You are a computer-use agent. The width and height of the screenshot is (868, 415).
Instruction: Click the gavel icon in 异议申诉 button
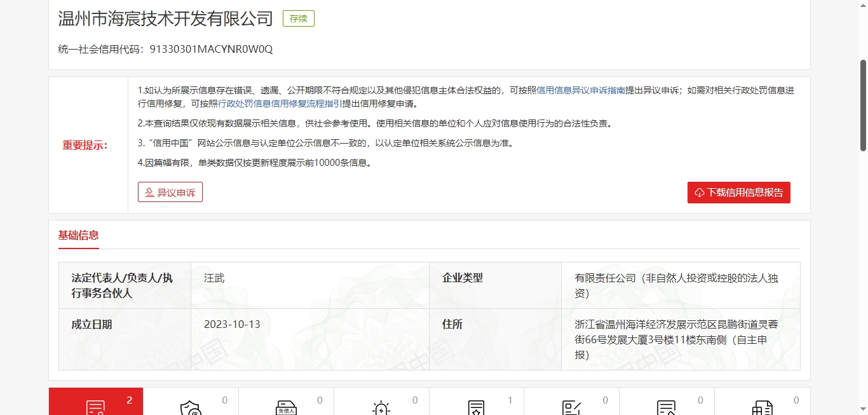pyautogui.click(x=150, y=192)
